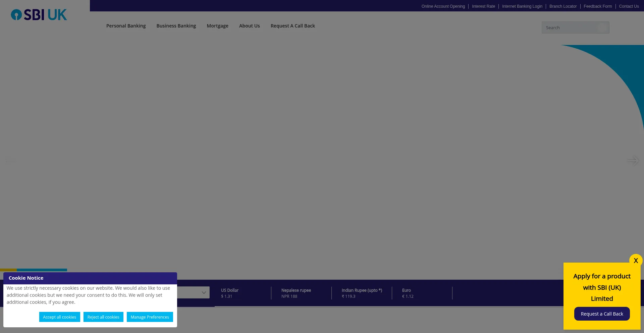Viewport: 644px width, 333px height.
Task: Open the Business Banking menu
Action: [176, 26]
